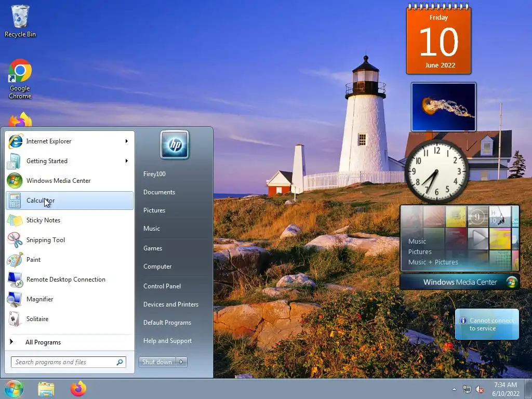
Task: Click the jellyfish slideshow gadget picture
Action: click(x=444, y=107)
